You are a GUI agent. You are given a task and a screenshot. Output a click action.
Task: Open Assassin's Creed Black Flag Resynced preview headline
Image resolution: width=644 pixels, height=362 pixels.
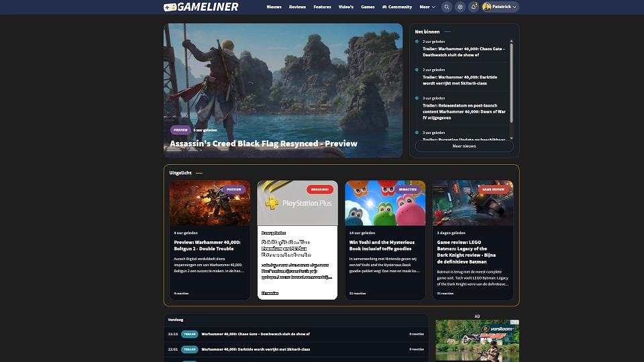[264, 143]
